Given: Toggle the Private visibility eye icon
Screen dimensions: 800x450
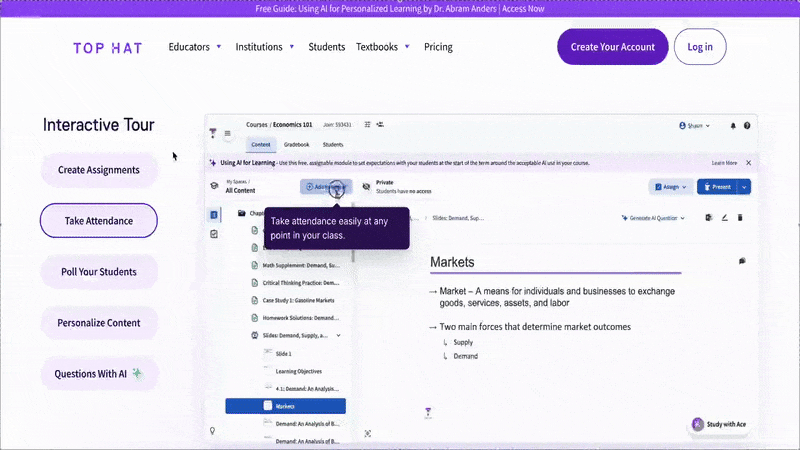Looking at the screenshot, I should [x=366, y=187].
